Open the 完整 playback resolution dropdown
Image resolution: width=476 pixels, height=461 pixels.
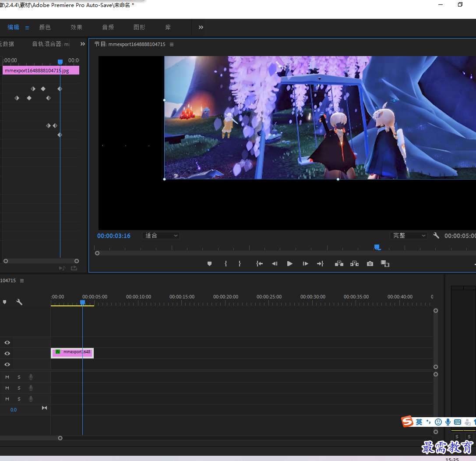pos(409,235)
